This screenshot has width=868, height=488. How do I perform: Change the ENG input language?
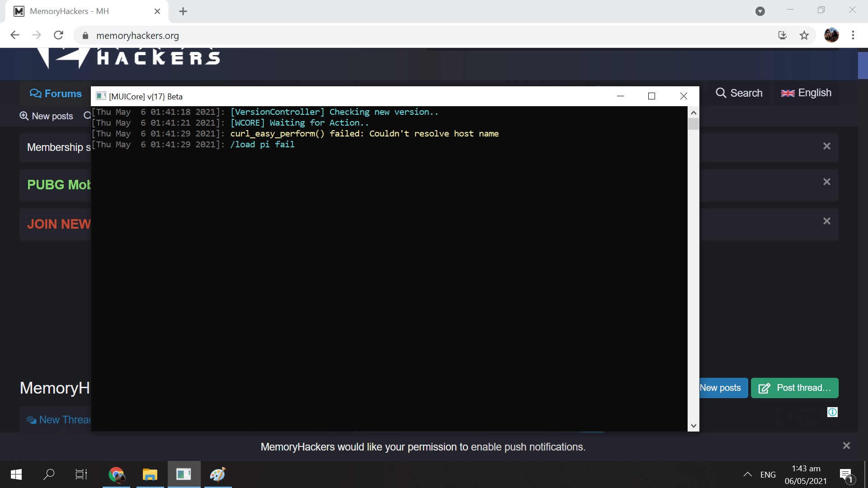pyautogui.click(x=768, y=474)
